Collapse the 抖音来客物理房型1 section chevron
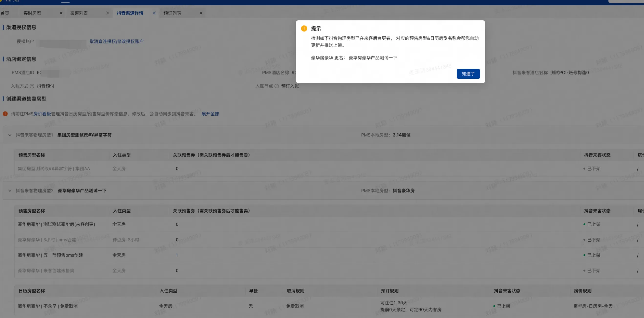 [10, 135]
